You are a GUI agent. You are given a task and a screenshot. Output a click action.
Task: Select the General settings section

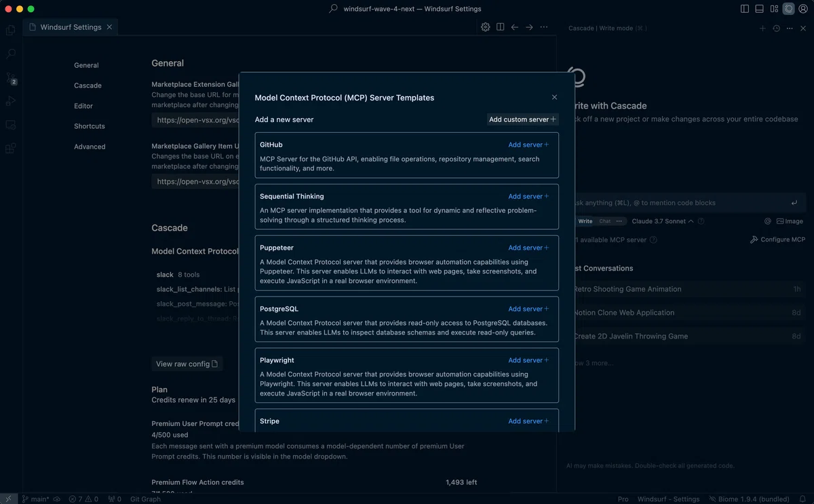[x=86, y=65]
